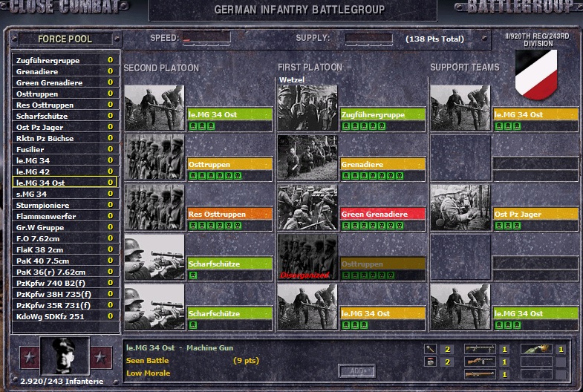Select Flammenwerfer in the Force Pool
This screenshot has width=583, height=392.
[x=65, y=216]
